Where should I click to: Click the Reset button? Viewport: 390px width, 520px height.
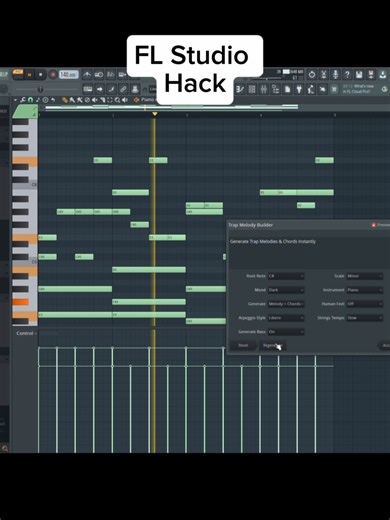point(243,345)
